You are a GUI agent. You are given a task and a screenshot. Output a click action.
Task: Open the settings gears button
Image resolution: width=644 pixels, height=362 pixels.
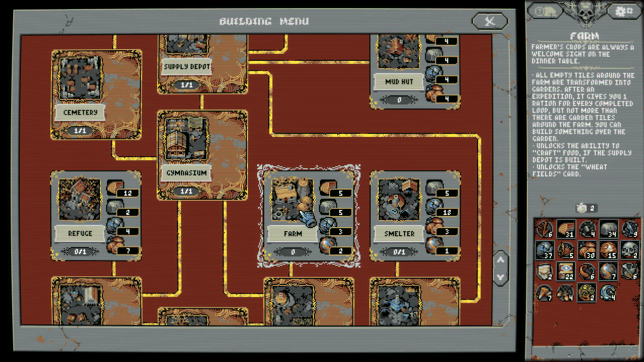tap(622, 11)
